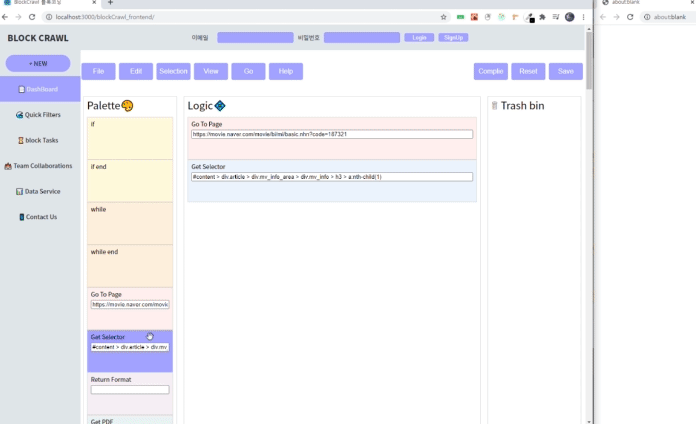Click the Data Service chart icon
Viewport: 696px width, 424px height.
(19, 191)
